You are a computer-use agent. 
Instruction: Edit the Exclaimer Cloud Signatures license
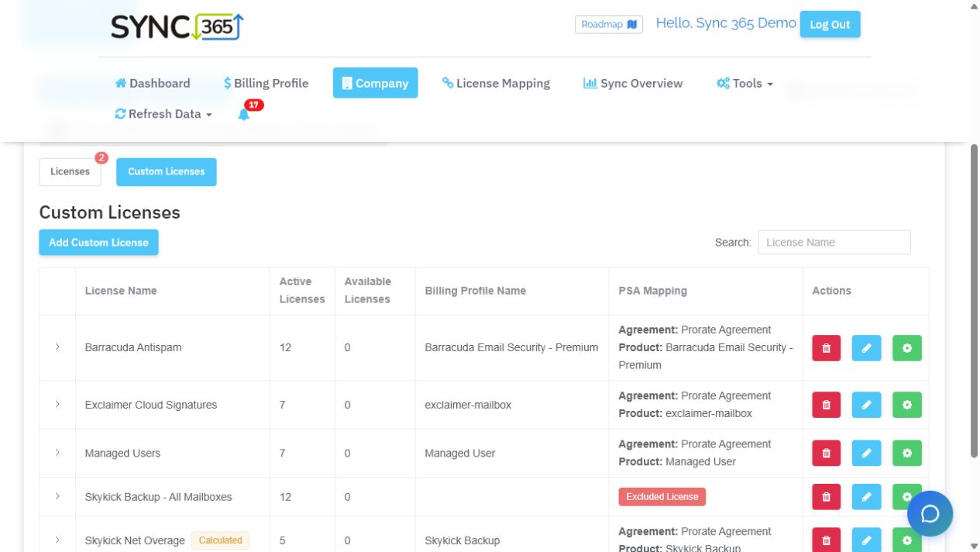click(x=866, y=405)
